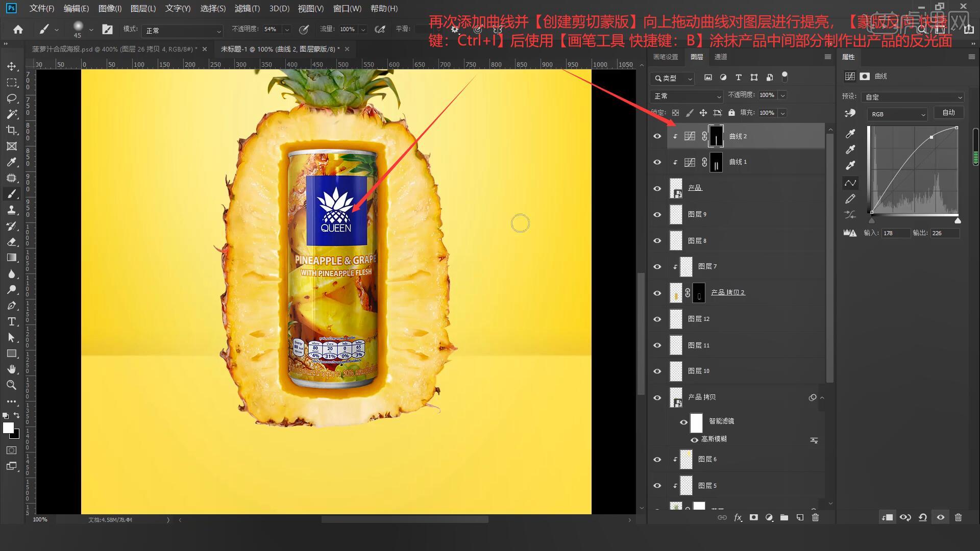The width and height of the screenshot is (980, 551).
Task: Click the add layer style fx icon
Action: (738, 517)
